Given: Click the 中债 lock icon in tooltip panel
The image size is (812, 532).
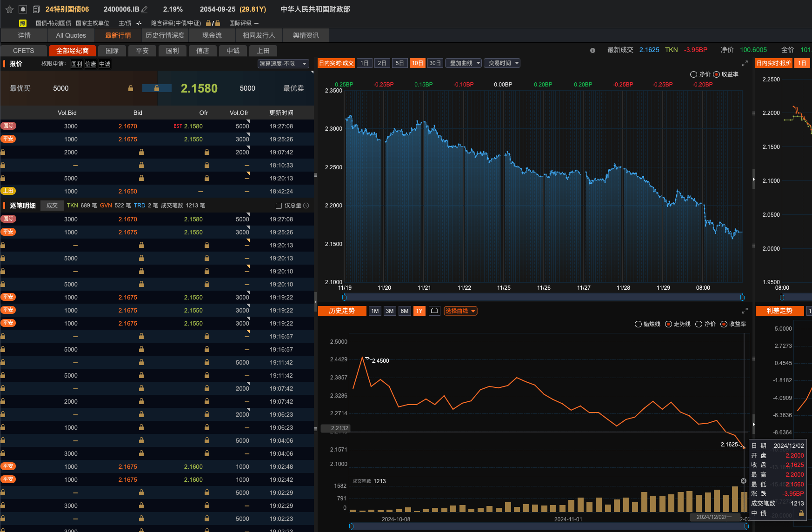Looking at the screenshot, I should [801, 513].
